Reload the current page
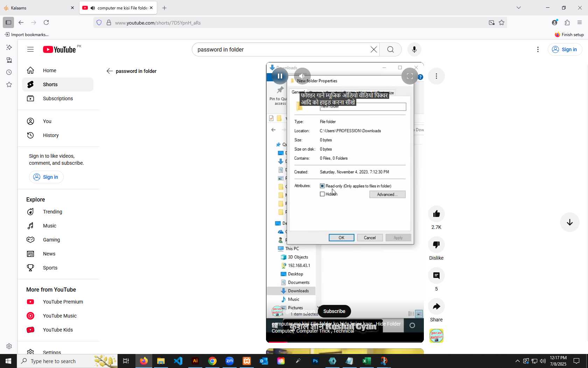 [46, 22]
